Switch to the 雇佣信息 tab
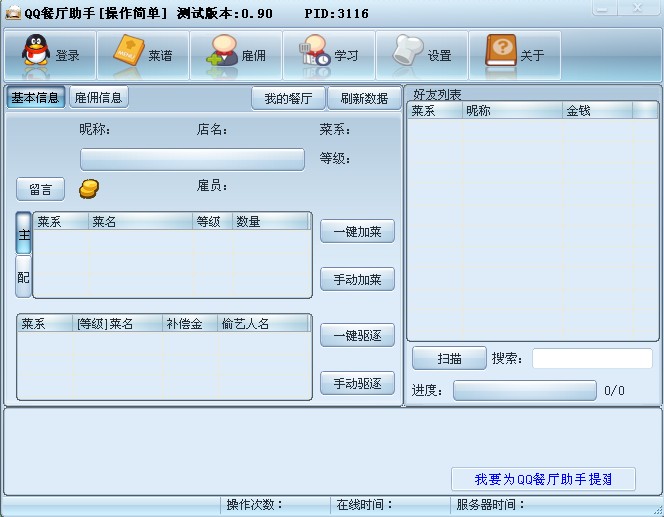Viewport: 664px width, 517px height. [x=99, y=97]
